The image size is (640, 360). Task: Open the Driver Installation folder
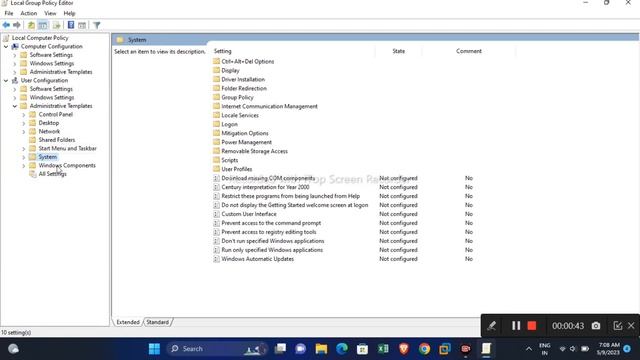243,80
